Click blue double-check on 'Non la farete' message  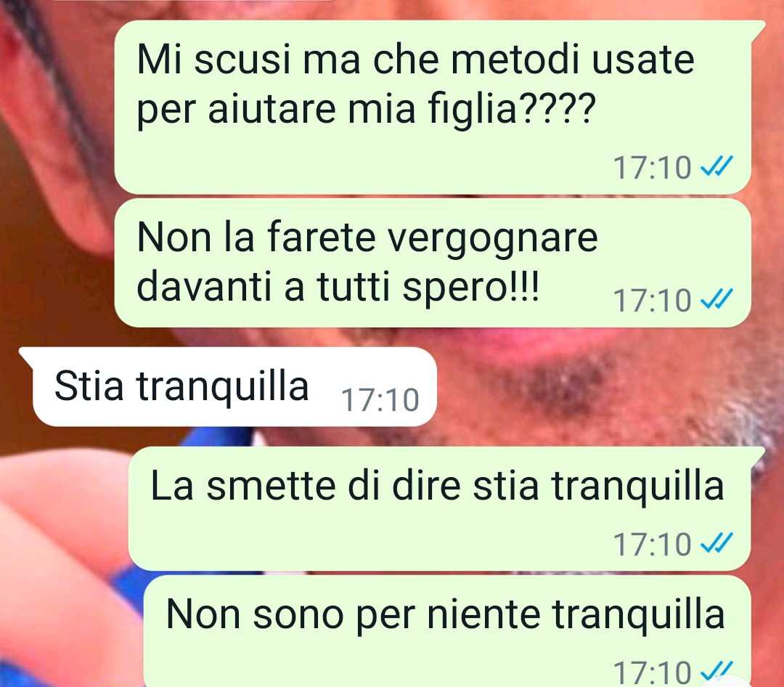[x=716, y=298]
